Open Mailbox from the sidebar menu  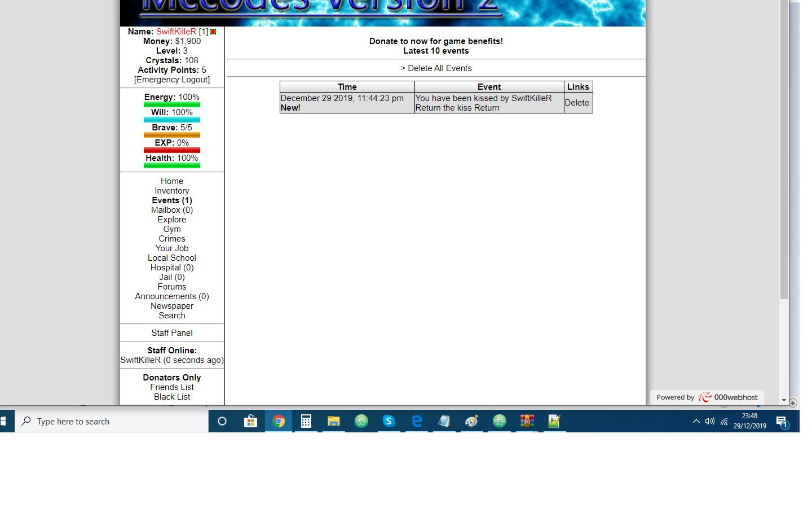171,210
